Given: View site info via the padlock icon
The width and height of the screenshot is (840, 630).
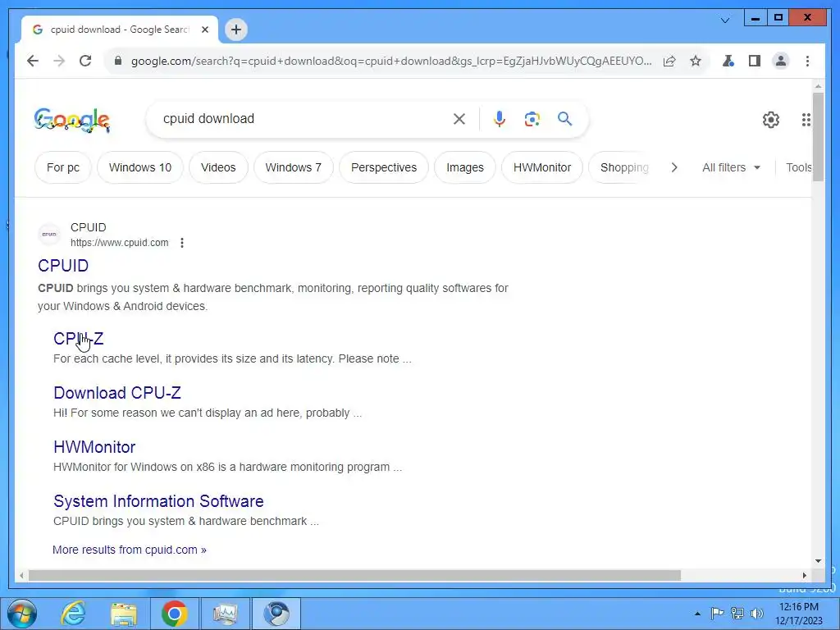Looking at the screenshot, I should pos(118,61).
